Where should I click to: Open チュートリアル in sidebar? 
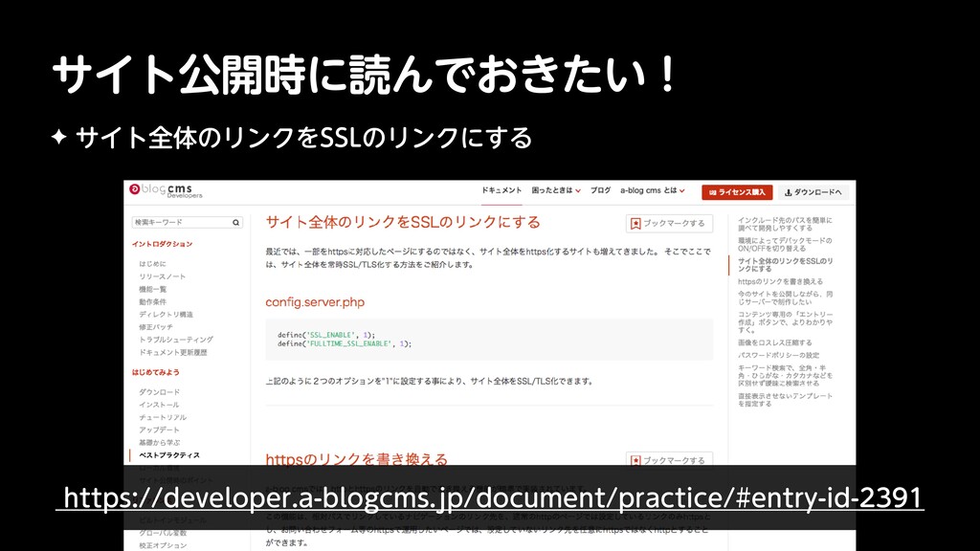163,417
